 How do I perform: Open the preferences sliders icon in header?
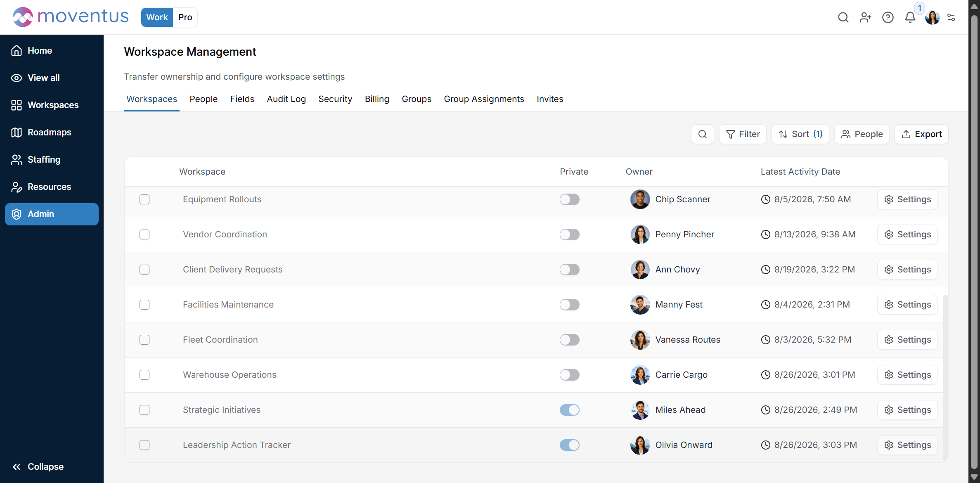click(951, 17)
